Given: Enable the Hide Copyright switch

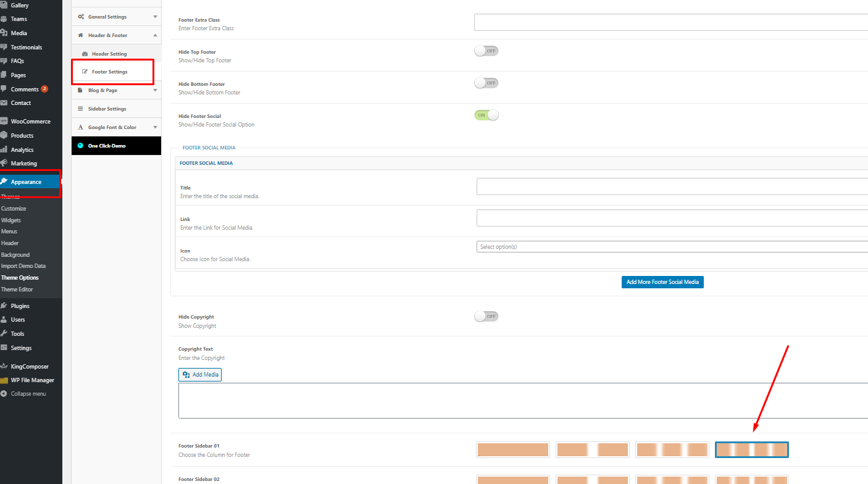Looking at the screenshot, I should tap(486, 316).
